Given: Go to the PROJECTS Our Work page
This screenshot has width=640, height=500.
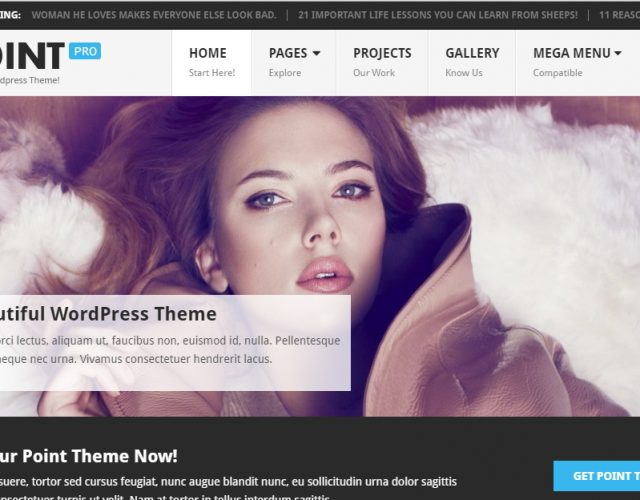Looking at the screenshot, I should point(382,63).
